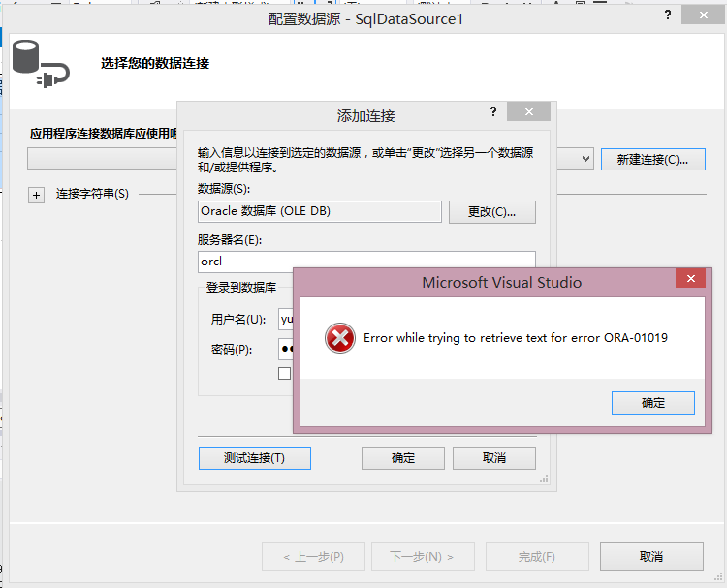Toggle the checkbox below the password field

click(x=284, y=374)
